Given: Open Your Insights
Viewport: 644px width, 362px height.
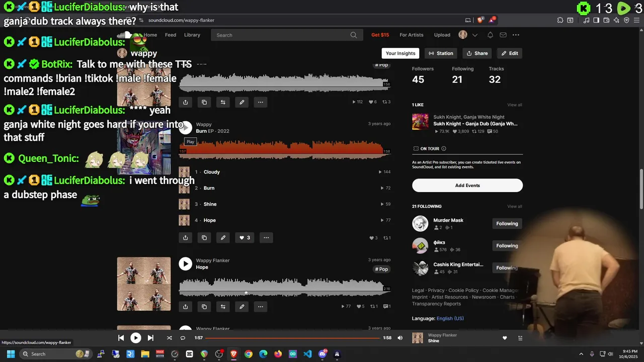Looking at the screenshot, I should [x=400, y=53].
